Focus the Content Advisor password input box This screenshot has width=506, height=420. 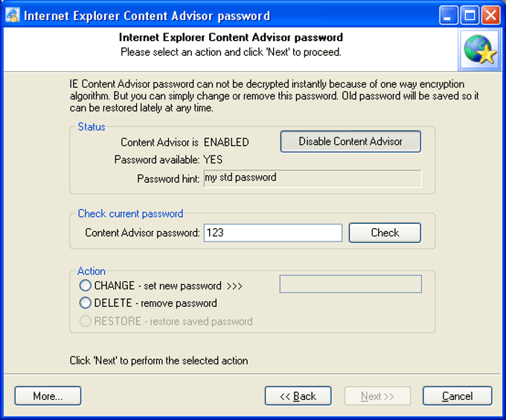(273, 233)
